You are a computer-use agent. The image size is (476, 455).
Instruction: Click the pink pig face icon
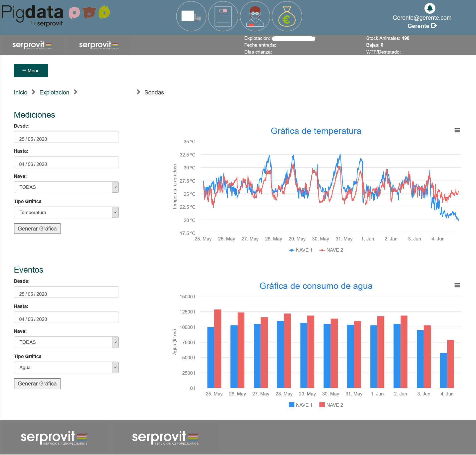74,13
